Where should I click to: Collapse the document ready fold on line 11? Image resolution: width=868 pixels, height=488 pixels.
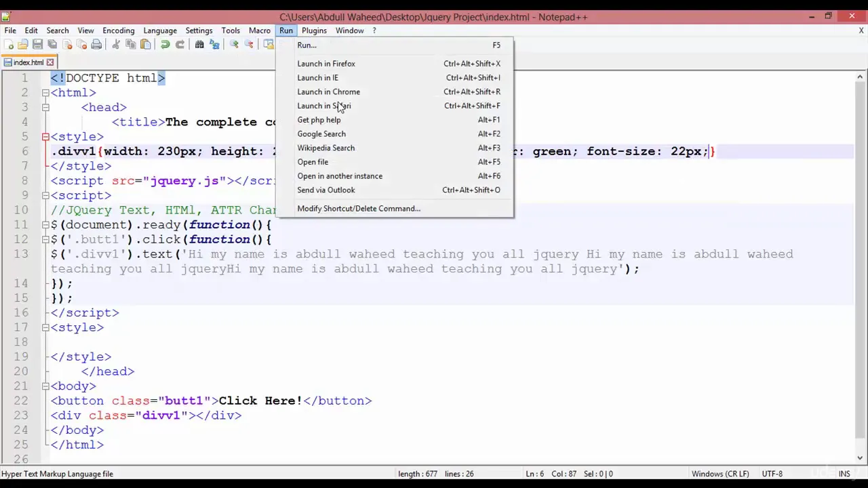pos(45,224)
